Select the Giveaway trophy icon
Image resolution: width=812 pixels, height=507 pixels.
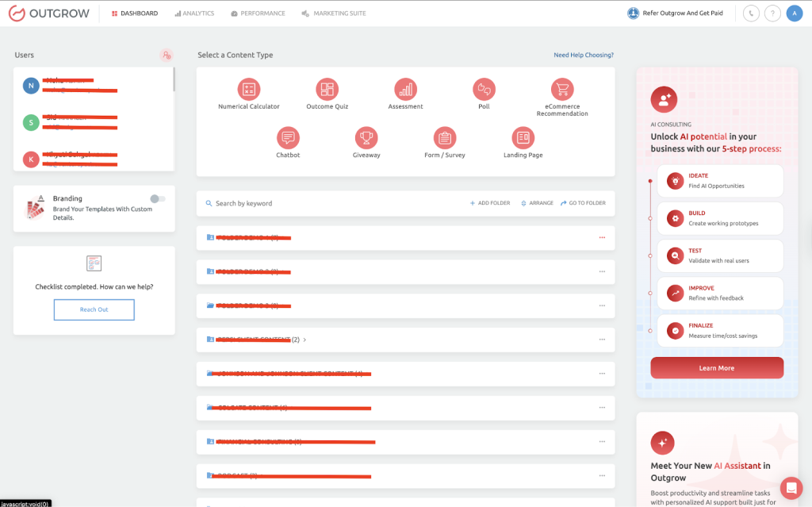(366, 138)
